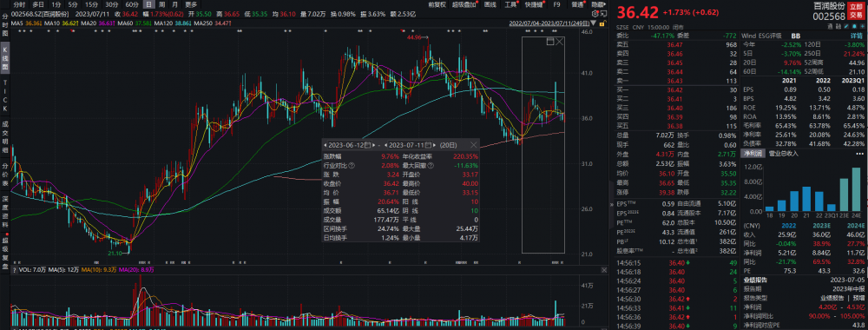Open the 工具 tools menu
Screen dimensions: 868x330
510,4
